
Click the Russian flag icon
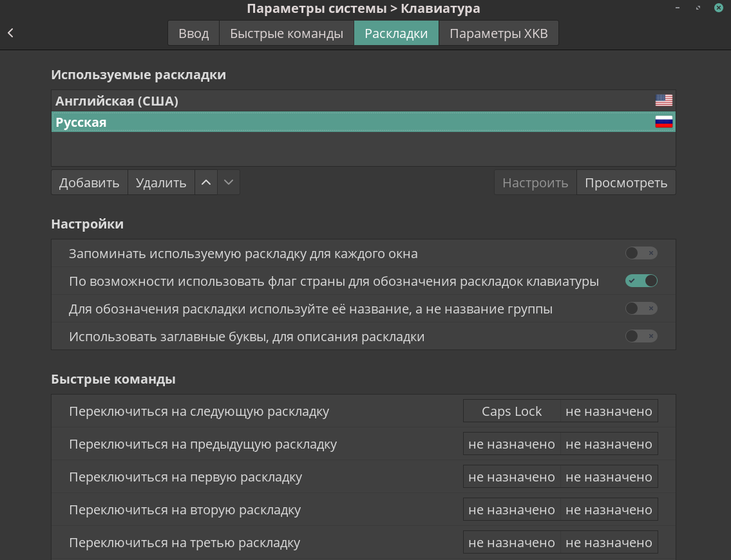pos(663,122)
